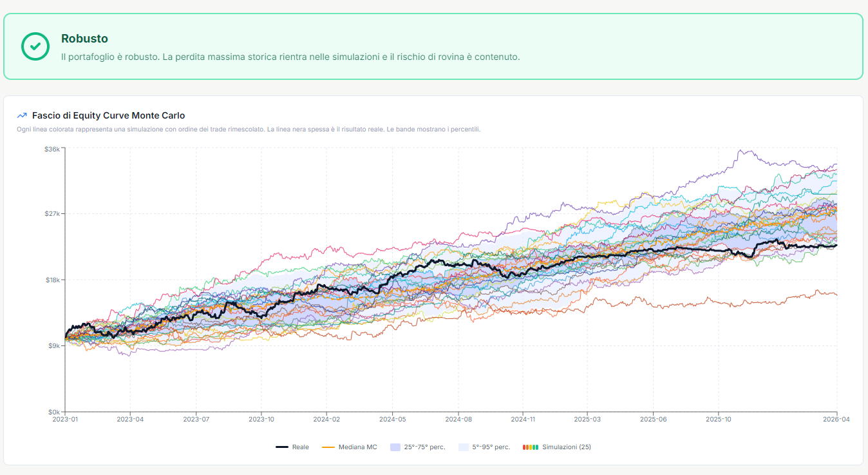Click the $0k y-axis label
This screenshot has height=475, width=868.
click(54, 412)
